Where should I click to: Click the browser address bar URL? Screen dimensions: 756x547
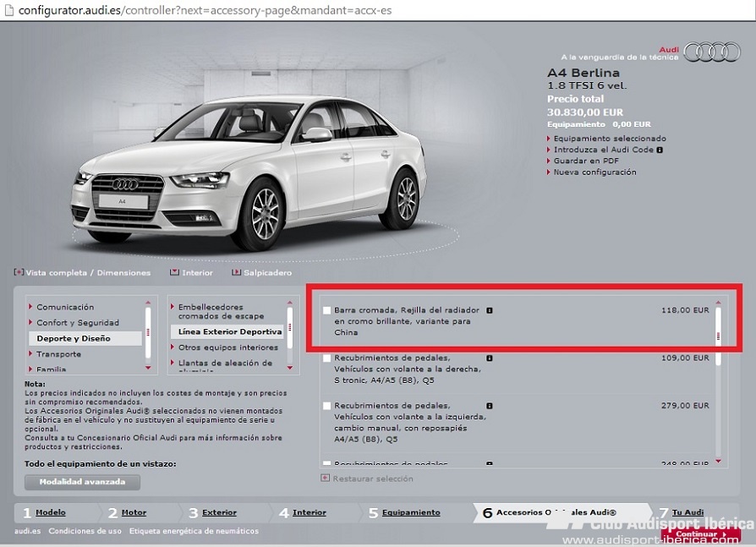[205, 10]
